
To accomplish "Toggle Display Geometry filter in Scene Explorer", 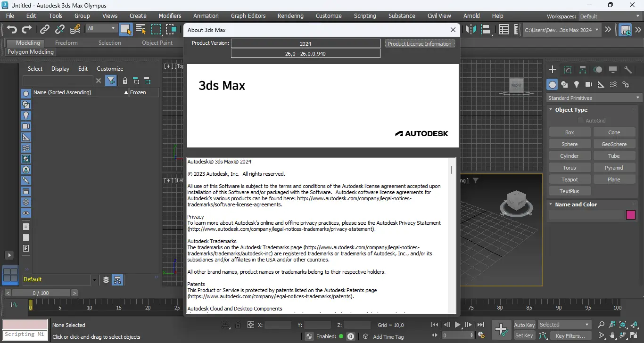I will 26,94.
